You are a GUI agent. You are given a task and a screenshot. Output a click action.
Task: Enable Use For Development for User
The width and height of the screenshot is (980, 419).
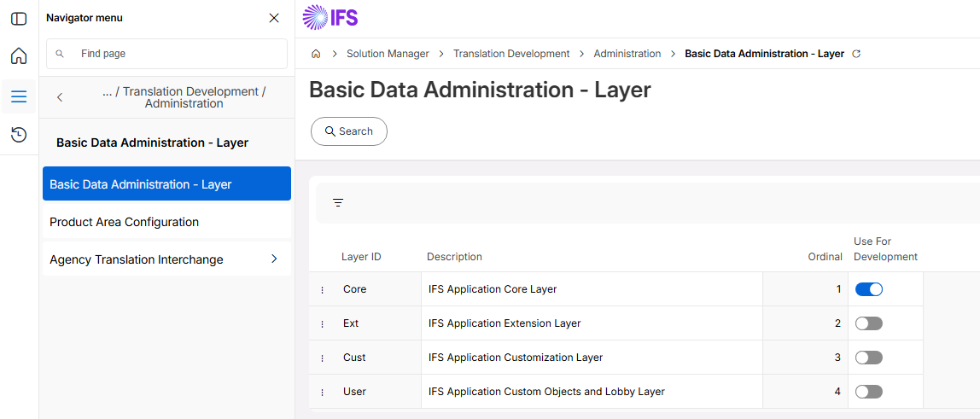(x=869, y=392)
